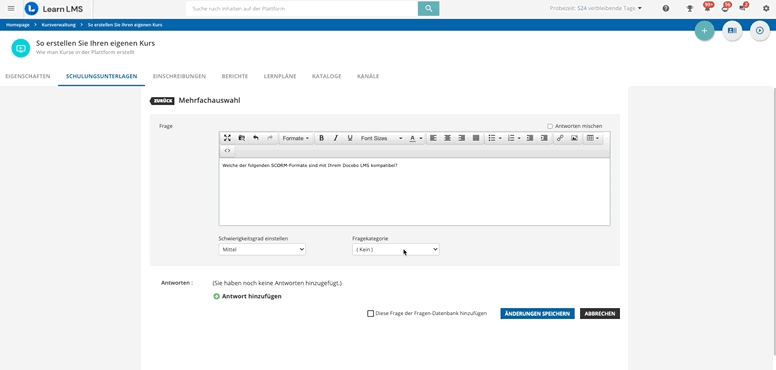The image size is (776, 370).
Task: Open the text color dropdown arrow
Action: click(x=421, y=138)
